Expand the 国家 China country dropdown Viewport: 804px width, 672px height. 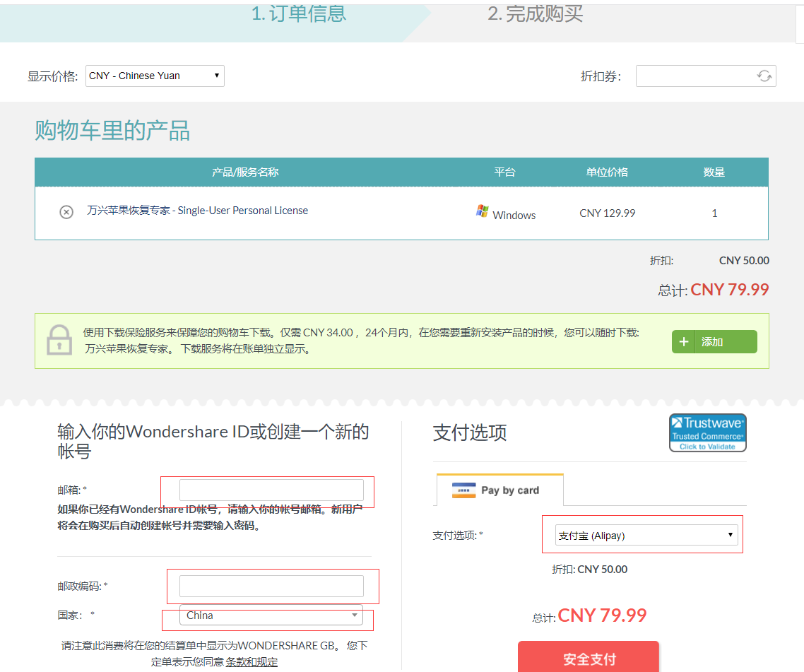click(x=271, y=615)
